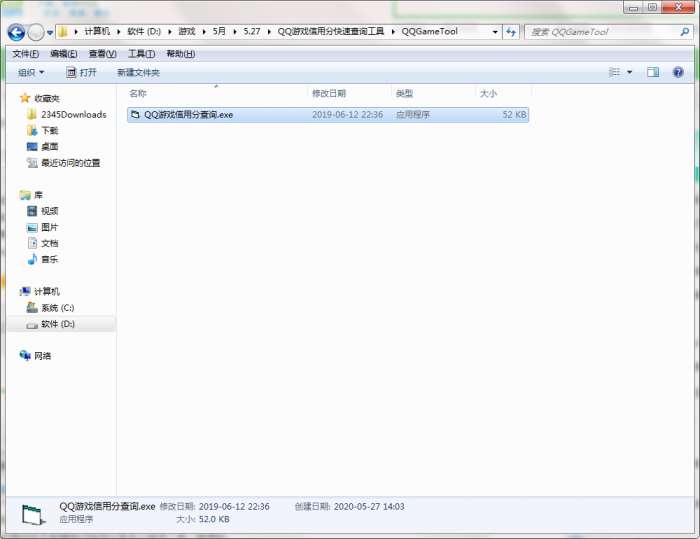Screen dimensions: 700x539
Task: Open 图片 library
Action: point(50,227)
